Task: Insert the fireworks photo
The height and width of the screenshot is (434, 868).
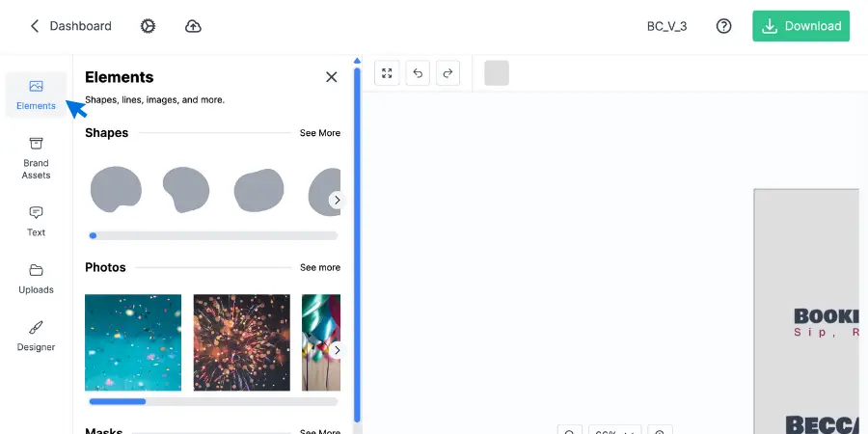Action: pyautogui.click(x=241, y=342)
